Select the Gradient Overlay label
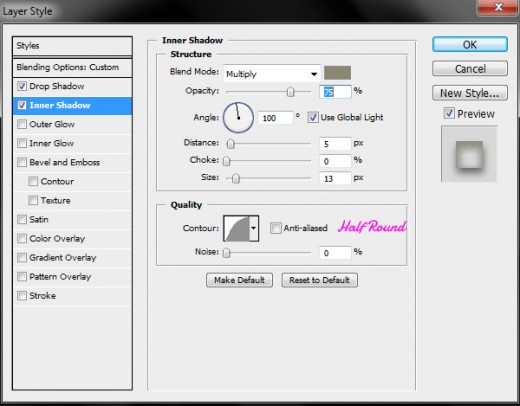The height and width of the screenshot is (406, 520). [63, 257]
